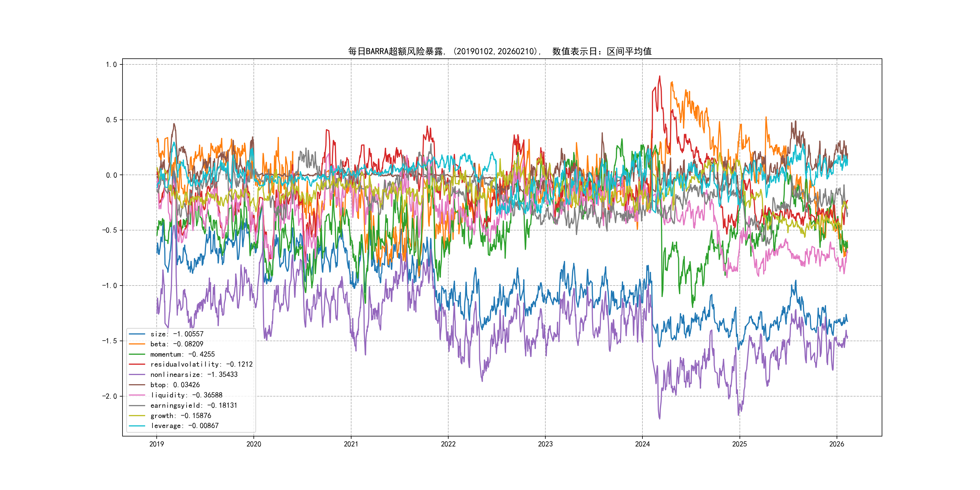Click the green momentum legend line swatch
This screenshot has height=490, width=980.
tap(137, 354)
